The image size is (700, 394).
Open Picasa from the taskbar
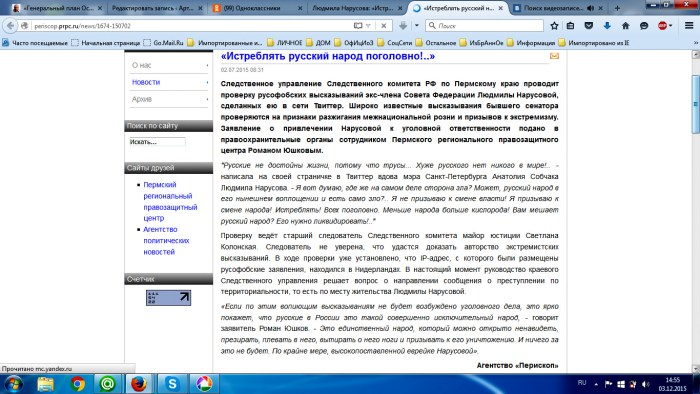pos(204,384)
